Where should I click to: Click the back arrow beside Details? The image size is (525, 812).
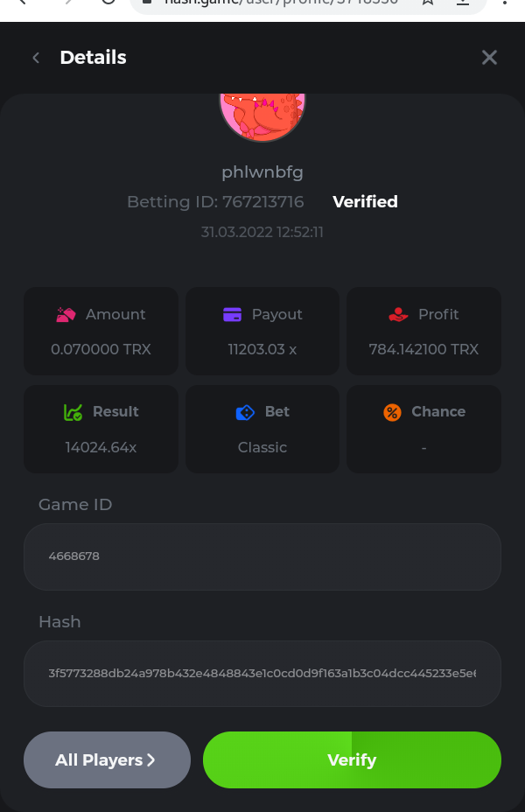point(36,58)
